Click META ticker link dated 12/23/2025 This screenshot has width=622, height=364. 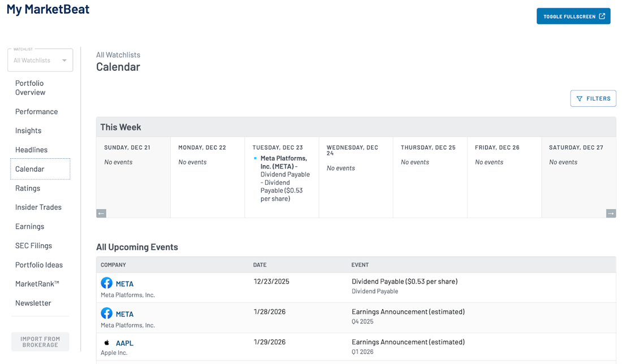click(124, 284)
